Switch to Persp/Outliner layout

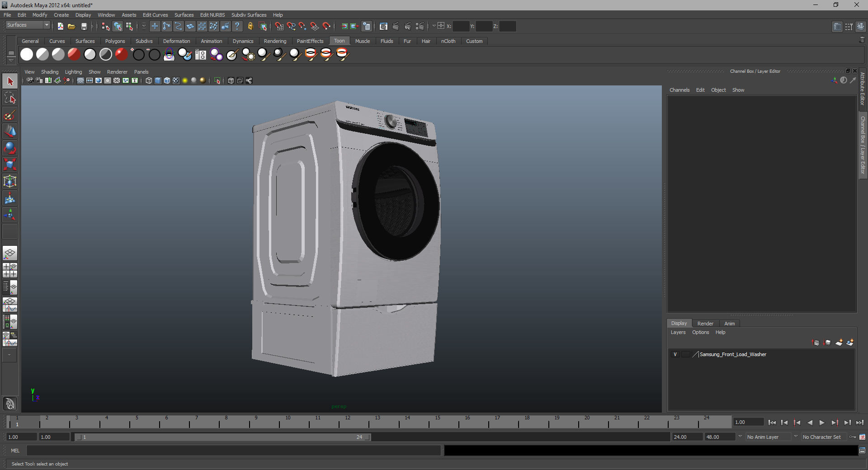click(x=10, y=287)
